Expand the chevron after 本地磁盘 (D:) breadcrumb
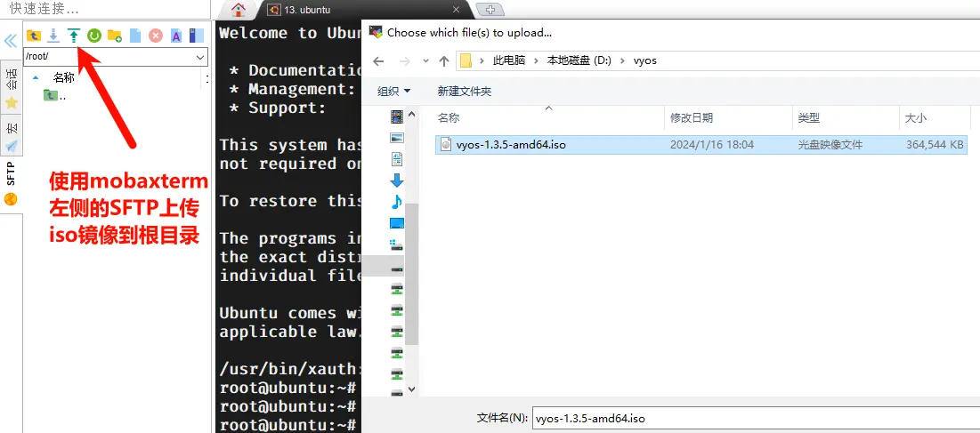The image size is (980, 433). (622, 60)
